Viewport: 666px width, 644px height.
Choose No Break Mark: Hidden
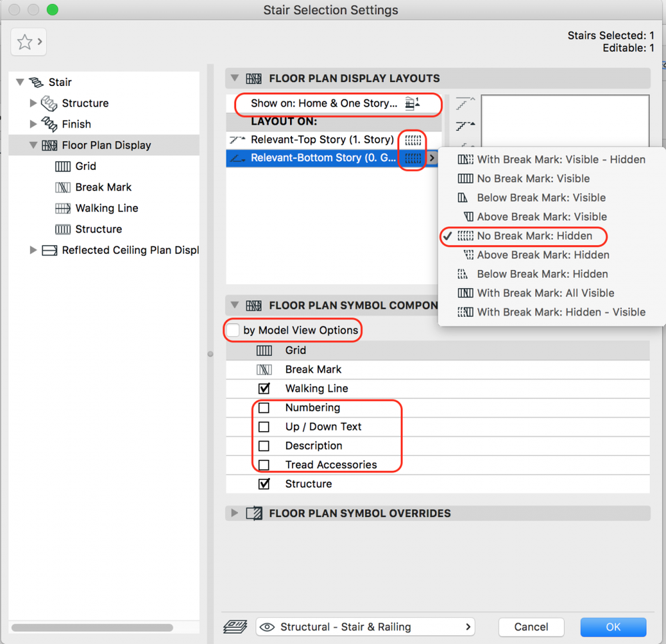(551, 236)
